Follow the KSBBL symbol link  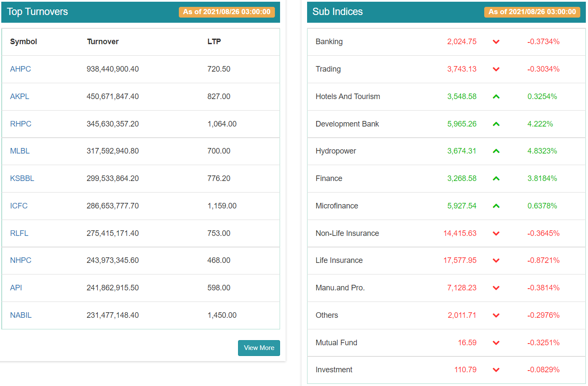pos(22,178)
